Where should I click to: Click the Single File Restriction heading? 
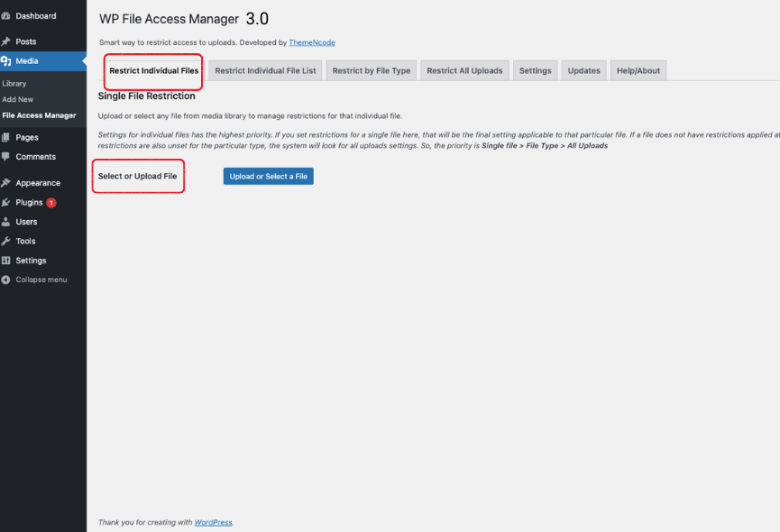click(146, 96)
